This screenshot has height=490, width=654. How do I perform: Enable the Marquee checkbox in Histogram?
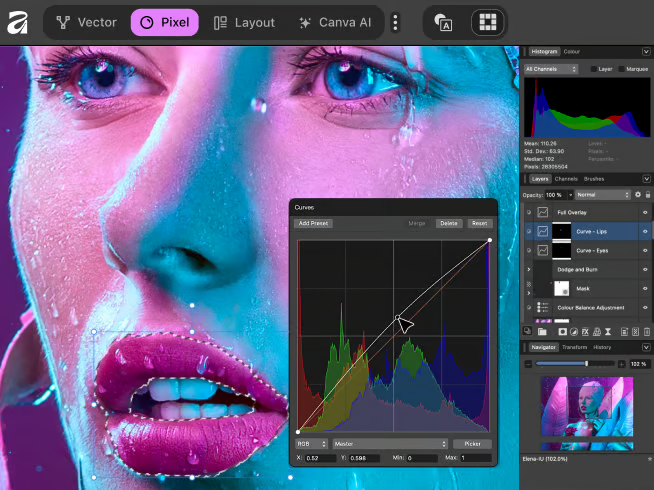pyautogui.click(x=620, y=69)
